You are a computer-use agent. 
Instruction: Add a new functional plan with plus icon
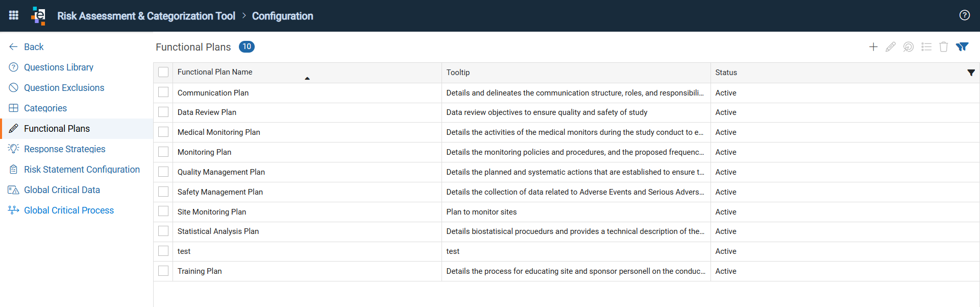point(873,47)
